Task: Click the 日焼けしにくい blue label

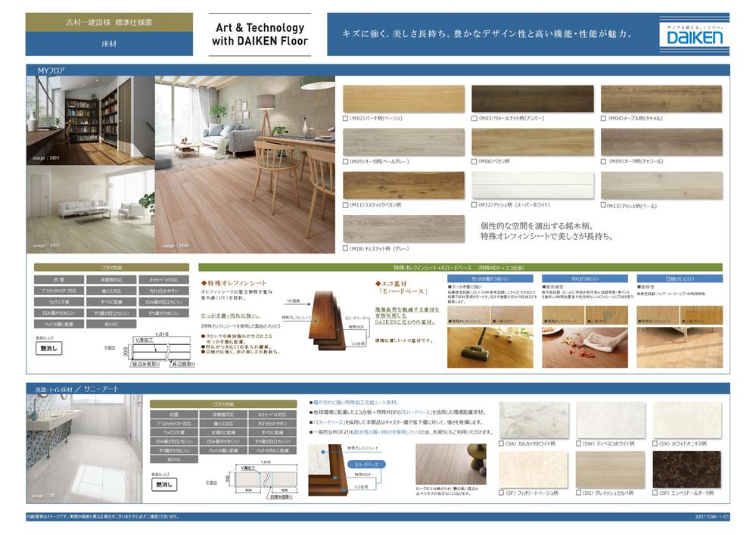Action: (x=680, y=278)
